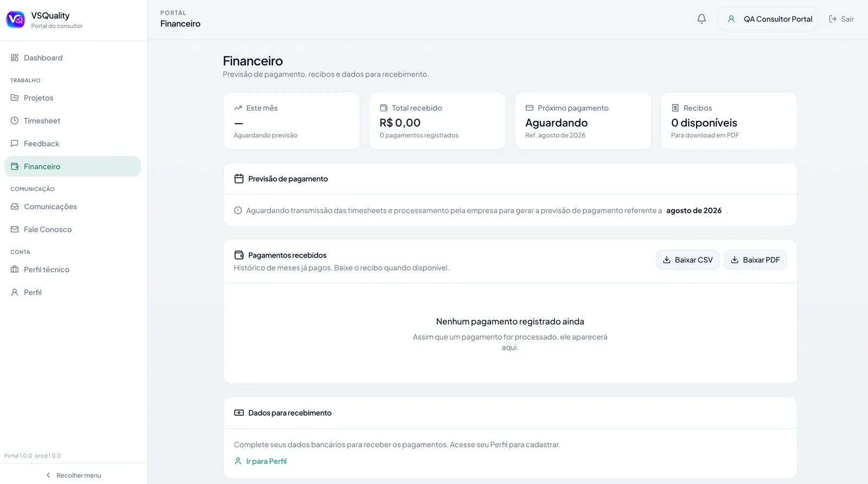Click the Próximo pagamento card
The height and width of the screenshot is (484, 868).
tap(583, 121)
